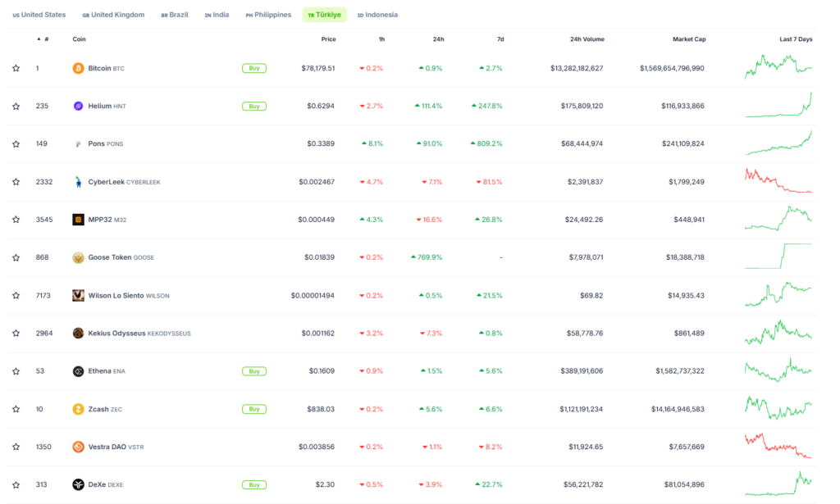Screen dimensions: 840x504
Task: Click Buy button for Helium
Action: [x=254, y=107]
